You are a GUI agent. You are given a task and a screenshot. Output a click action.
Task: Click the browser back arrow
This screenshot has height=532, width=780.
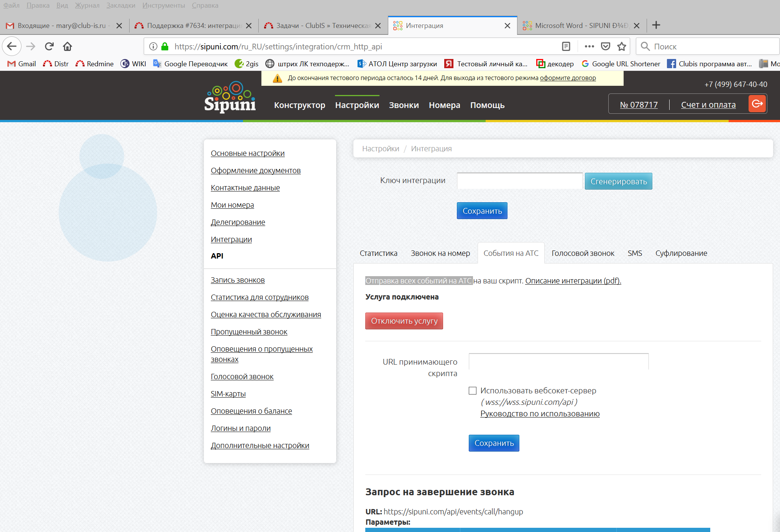point(12,46)
